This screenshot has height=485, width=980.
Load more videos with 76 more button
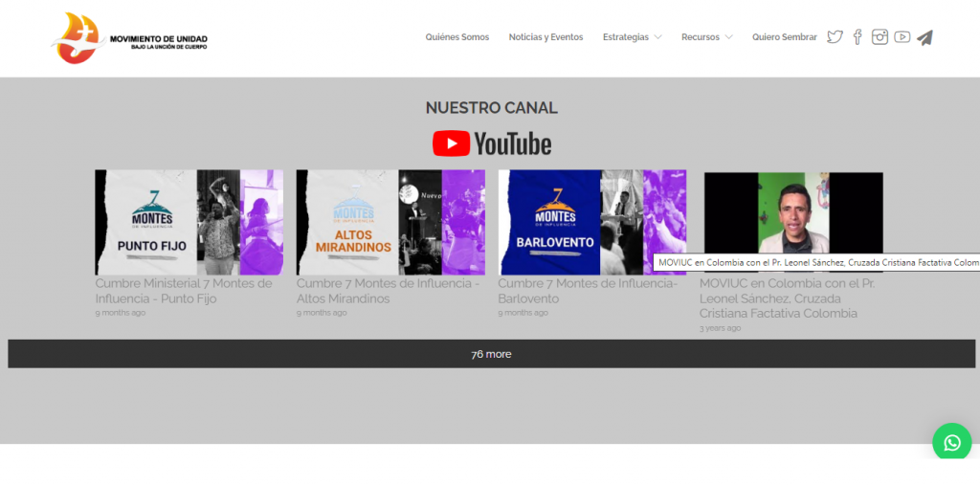click(x=491, y=354)
